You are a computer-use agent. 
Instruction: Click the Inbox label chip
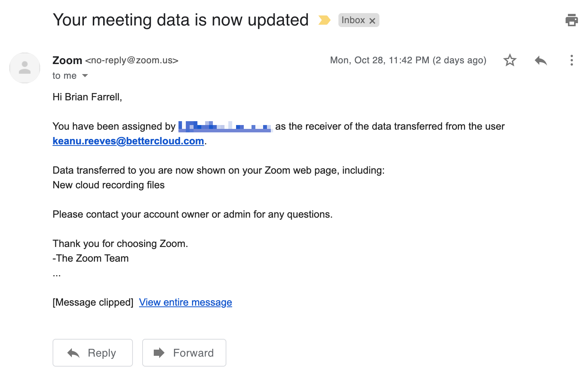353,20
